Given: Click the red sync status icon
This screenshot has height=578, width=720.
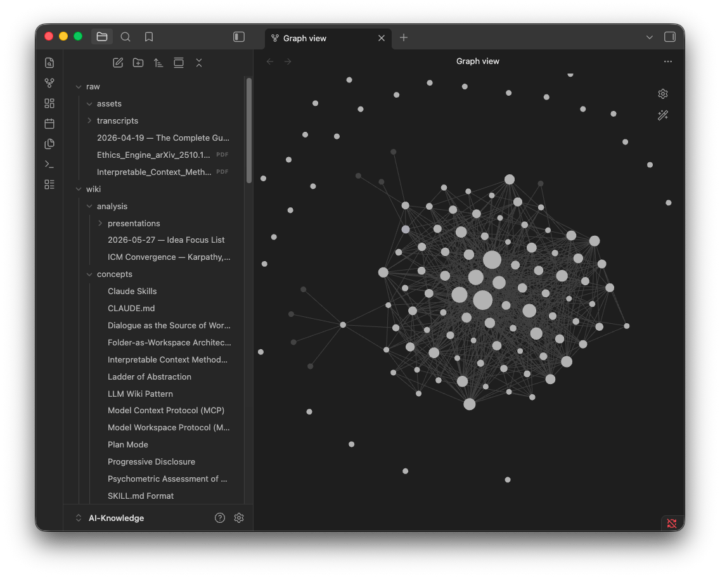Looking at the screenshot, I should click(x=672, y=523).
